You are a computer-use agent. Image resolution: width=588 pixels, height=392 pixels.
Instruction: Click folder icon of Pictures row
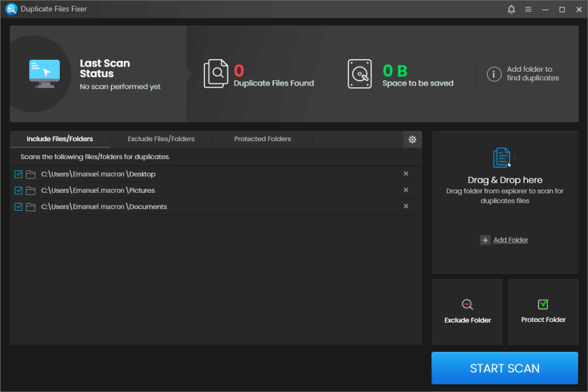pos(31,191)
